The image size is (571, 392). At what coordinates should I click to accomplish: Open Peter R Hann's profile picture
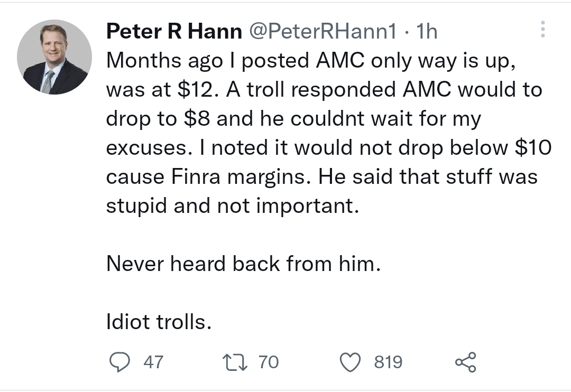click(x=54, y=57)
